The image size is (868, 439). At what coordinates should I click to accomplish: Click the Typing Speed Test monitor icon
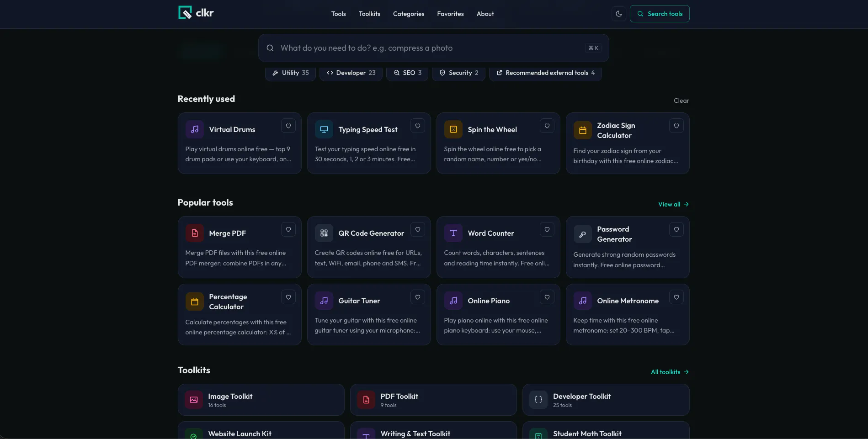pos(324,129)
